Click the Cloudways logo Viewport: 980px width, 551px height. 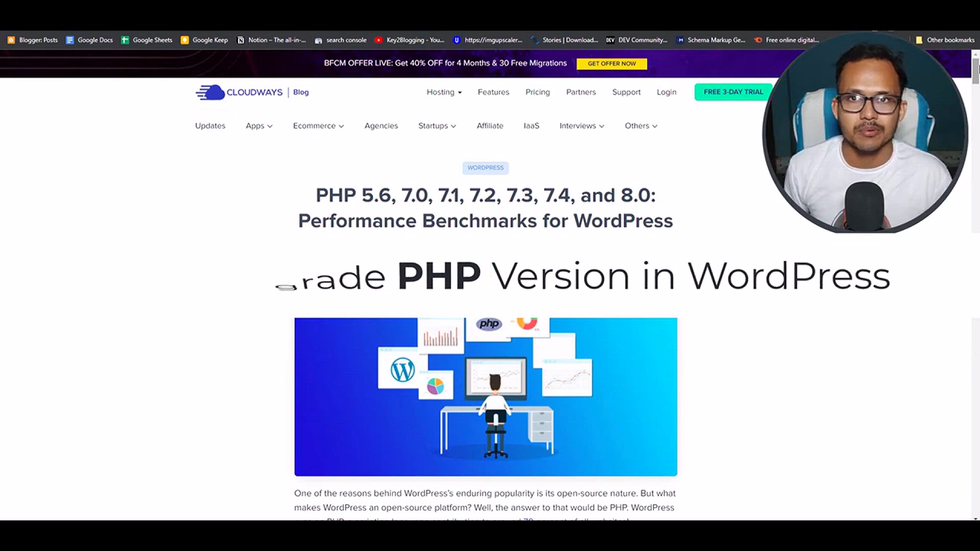[239, 92]
